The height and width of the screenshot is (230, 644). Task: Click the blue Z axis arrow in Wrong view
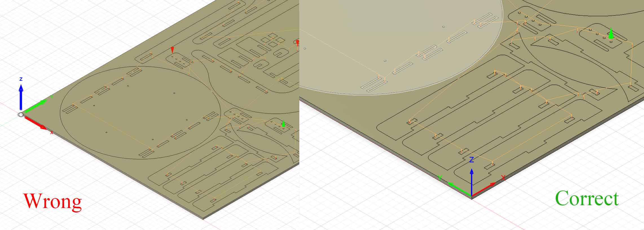[x=21, y=96]
